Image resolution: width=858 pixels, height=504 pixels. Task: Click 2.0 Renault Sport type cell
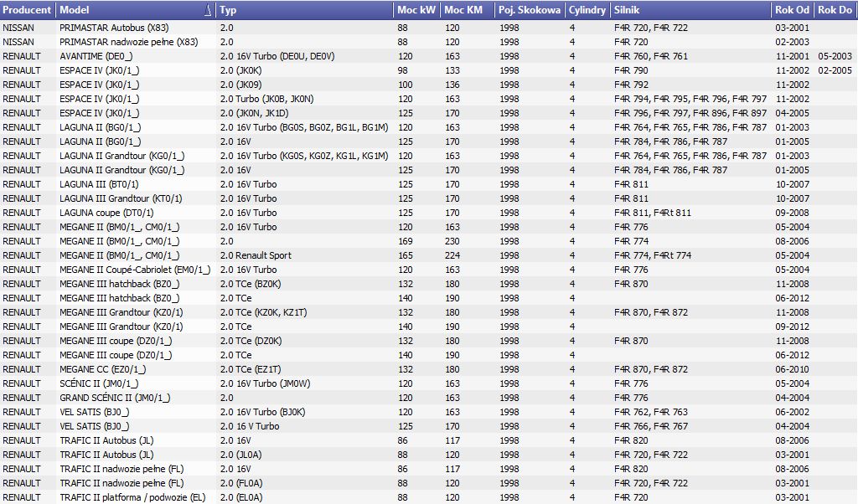tap(256, 255)
